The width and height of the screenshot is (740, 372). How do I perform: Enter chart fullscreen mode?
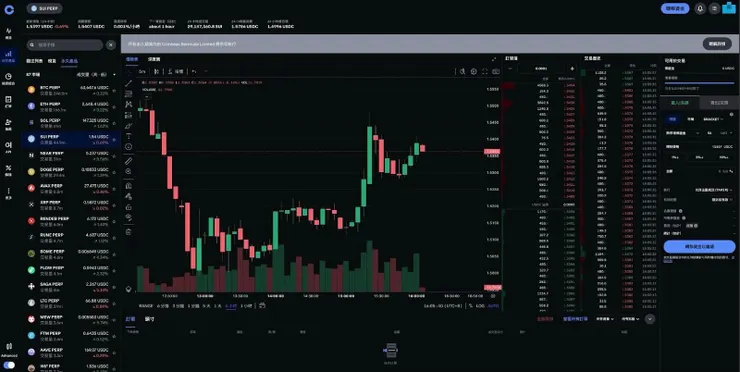[485, 71]
